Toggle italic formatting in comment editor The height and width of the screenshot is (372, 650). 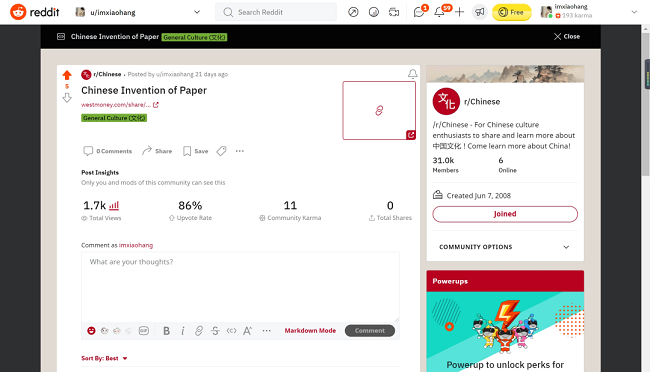[182, 331]
